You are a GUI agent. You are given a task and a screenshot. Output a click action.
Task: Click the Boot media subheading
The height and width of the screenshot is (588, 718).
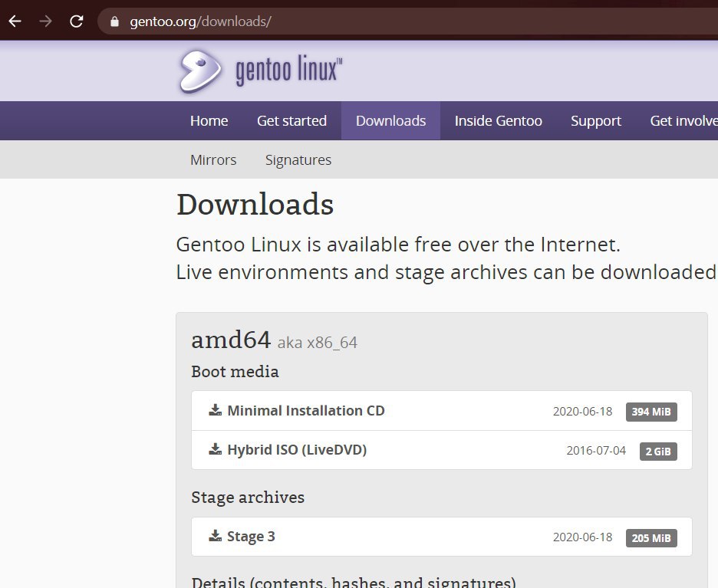235,372
